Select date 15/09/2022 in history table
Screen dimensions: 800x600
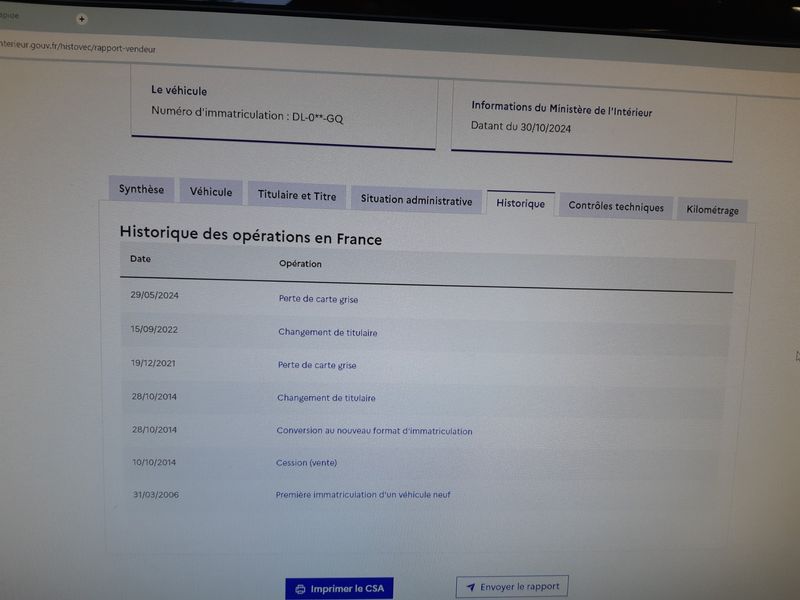tap(154, 330)
